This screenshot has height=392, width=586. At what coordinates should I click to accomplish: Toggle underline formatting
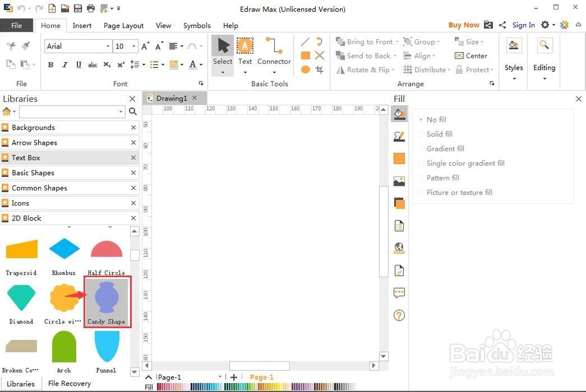tap(79, 64)
